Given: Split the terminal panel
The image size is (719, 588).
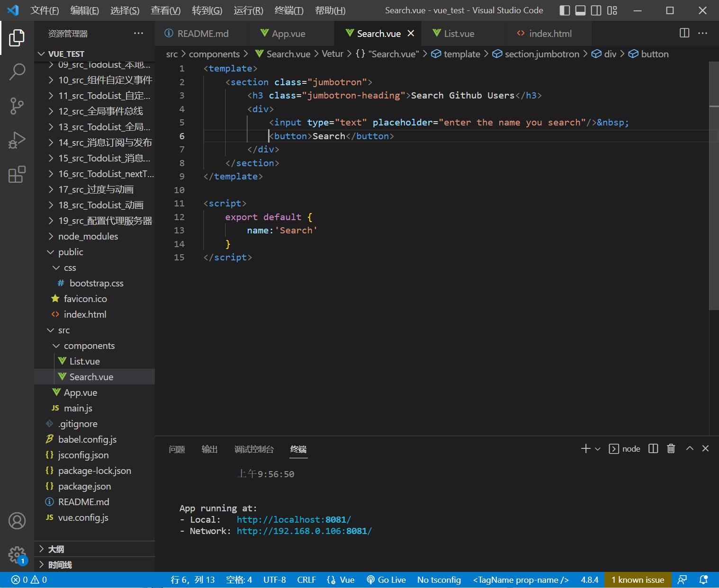Looking at the screenshot, I should (x=653, y=448).
